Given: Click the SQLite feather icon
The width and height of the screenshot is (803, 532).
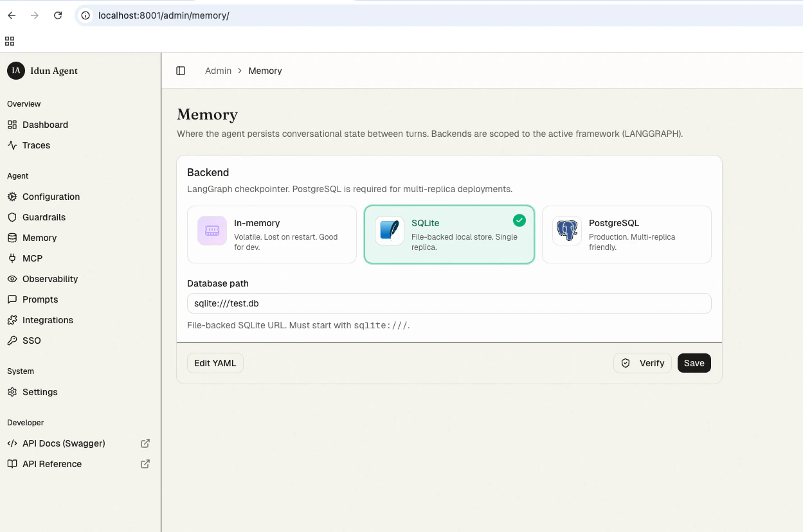Looking at the screenshot, I should click(x=390, y=231).
